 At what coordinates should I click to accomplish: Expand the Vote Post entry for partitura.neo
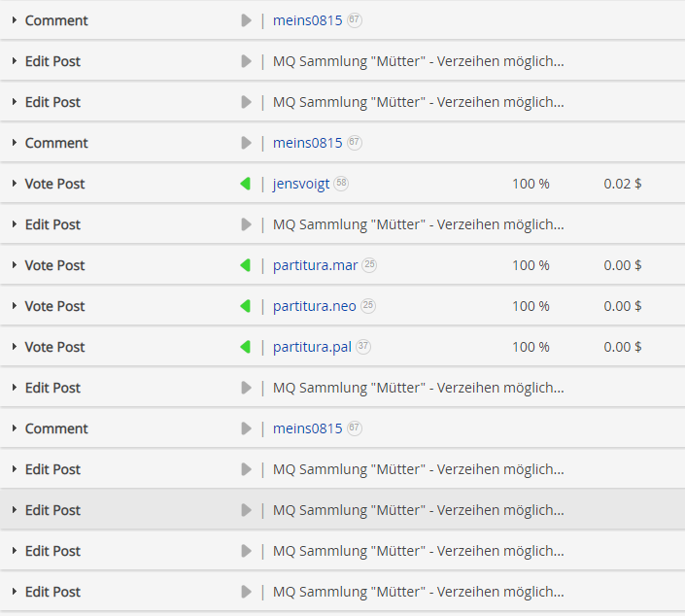[15, 306]
